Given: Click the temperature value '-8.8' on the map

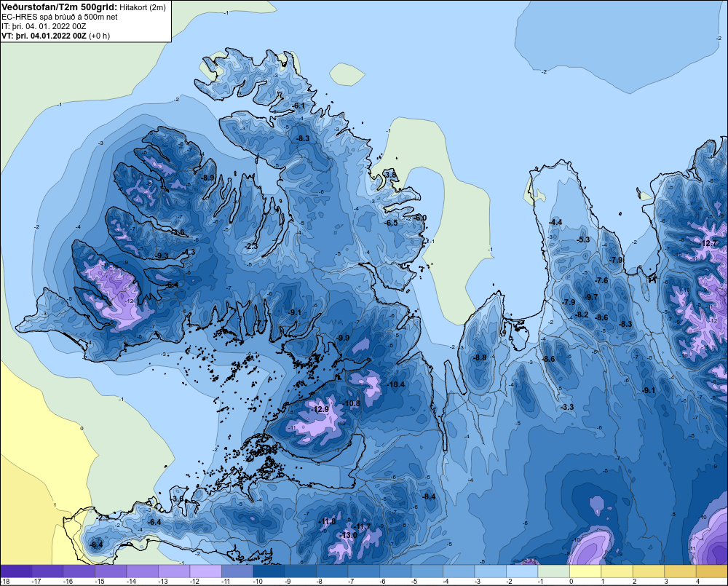Looking at the screenshot, I should [480, 357].
